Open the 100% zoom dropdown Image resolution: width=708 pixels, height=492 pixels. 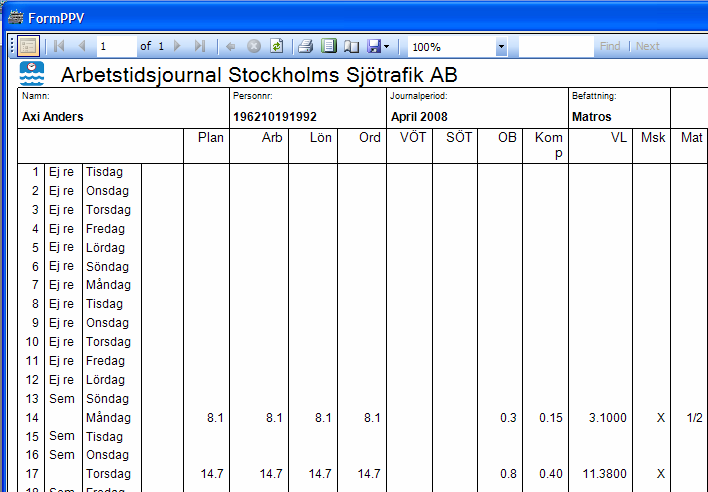coord(501,46)
